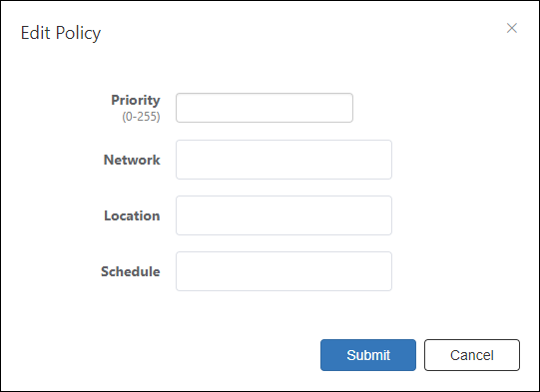Click the Location label

coord(132,215)
